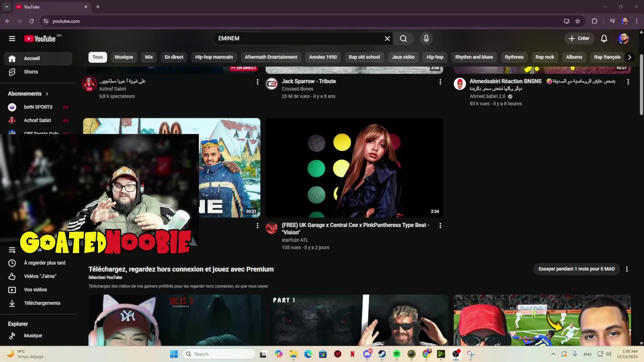
Task: Play the UK Garage type beat thumbnail
Action: tap(354, 168)
